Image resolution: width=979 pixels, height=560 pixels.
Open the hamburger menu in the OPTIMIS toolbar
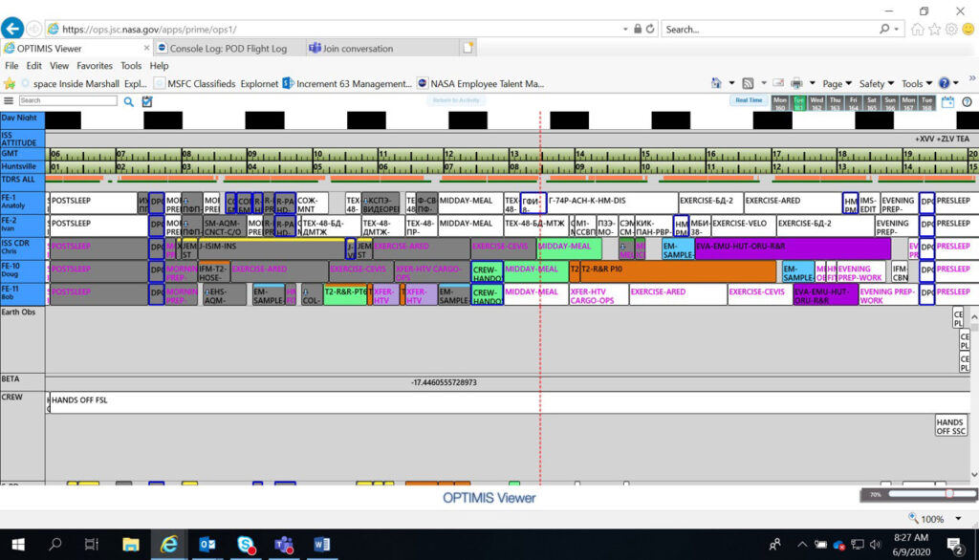coord(9,100)
